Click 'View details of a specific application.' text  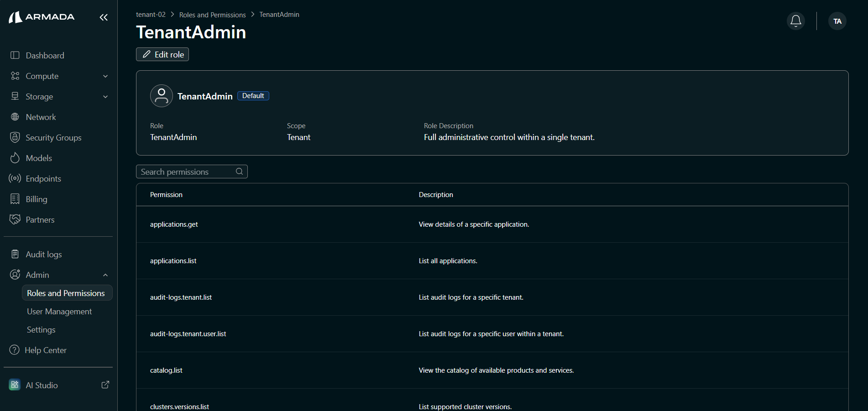[x=474, y=224]
